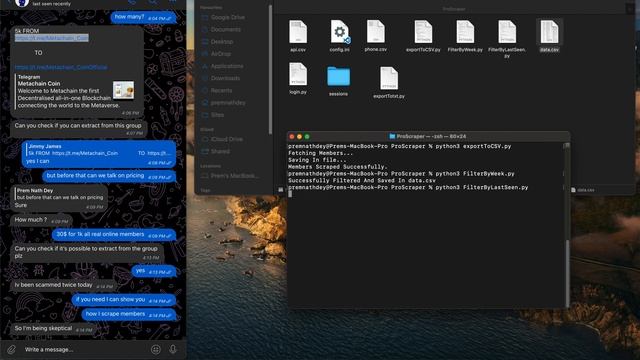640x360 pixels.
Task: Click the Prem Nath Dey quoted reply
Action: tap(60, 194)
